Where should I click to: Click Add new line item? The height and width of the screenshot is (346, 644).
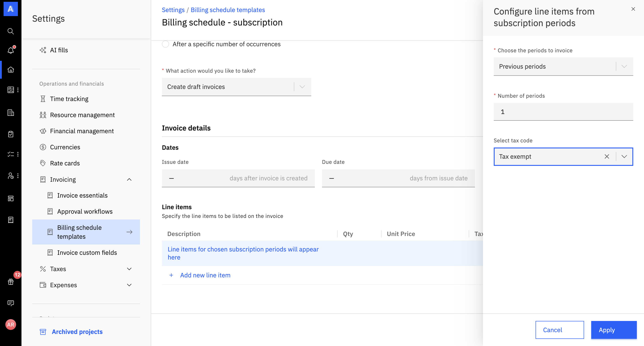205,275
